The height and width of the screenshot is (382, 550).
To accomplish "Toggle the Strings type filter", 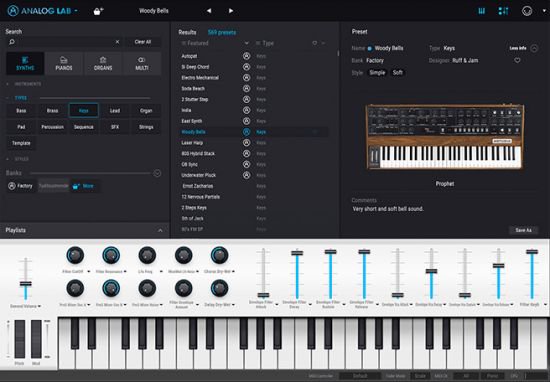I will pos(146,127).
